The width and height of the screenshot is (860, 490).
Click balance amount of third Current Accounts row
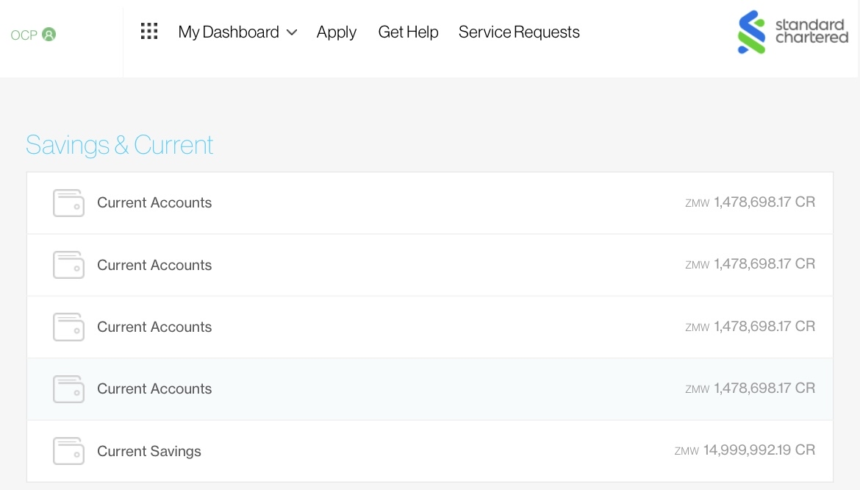coord(750,326)
